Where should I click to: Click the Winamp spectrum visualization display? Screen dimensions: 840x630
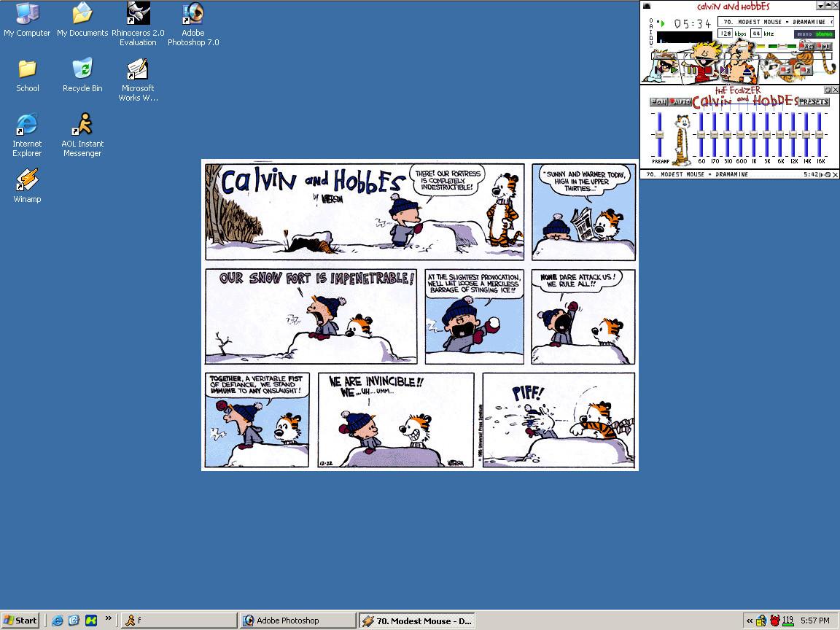coord(684,37)
